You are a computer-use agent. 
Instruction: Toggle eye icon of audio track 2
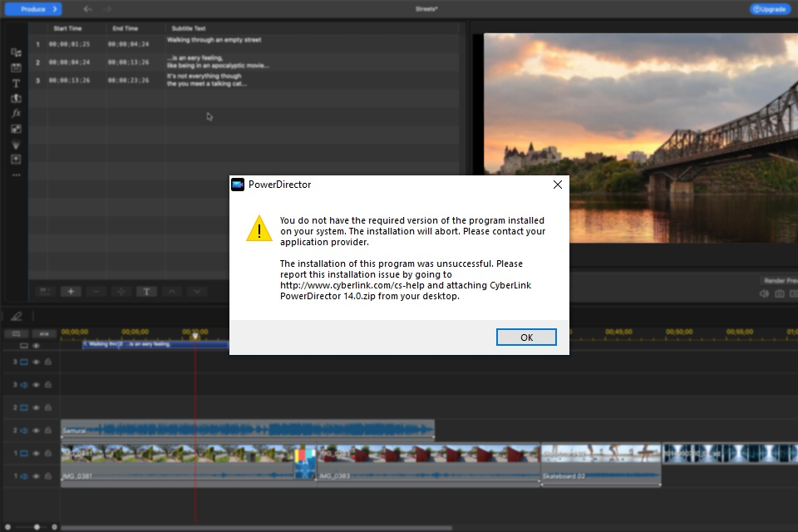tap(36, 431)
